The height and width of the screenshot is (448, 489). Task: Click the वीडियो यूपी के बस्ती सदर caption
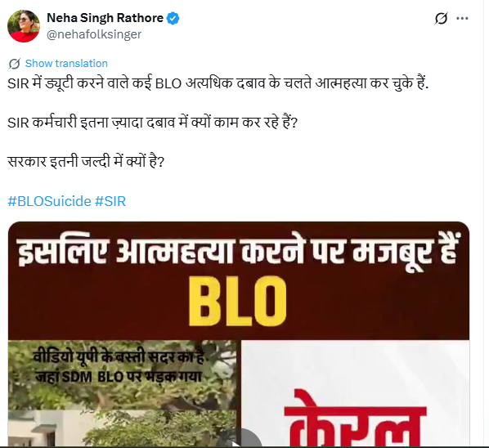click(119, 357)
